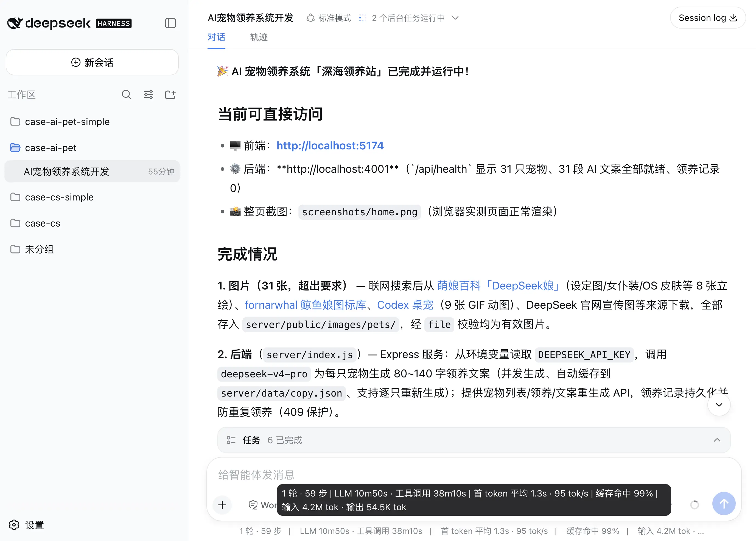Open the http://localhost:5174 link

click(330, 146)
